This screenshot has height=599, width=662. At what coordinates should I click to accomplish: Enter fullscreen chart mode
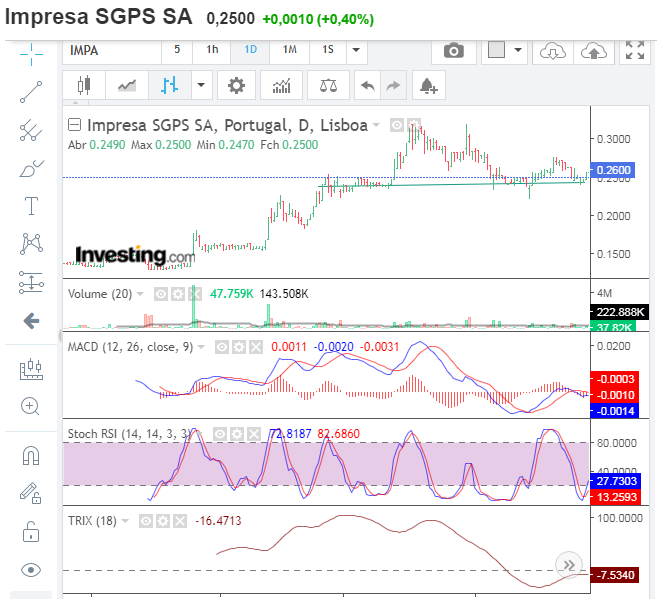pos(635,51)
